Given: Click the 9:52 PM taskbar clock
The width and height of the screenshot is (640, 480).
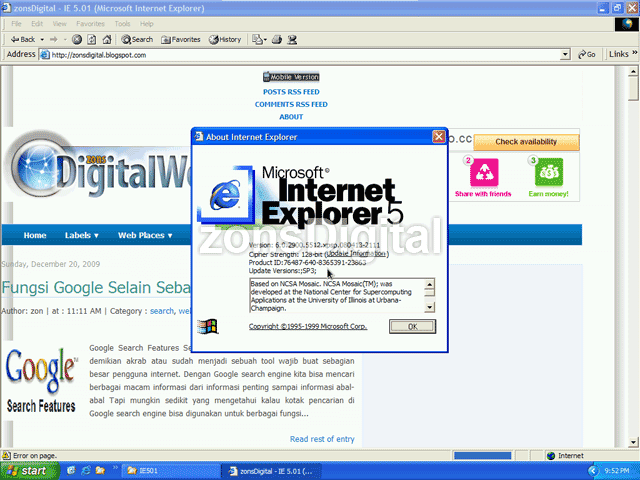Looking at the screenshot, I should 617,471.
